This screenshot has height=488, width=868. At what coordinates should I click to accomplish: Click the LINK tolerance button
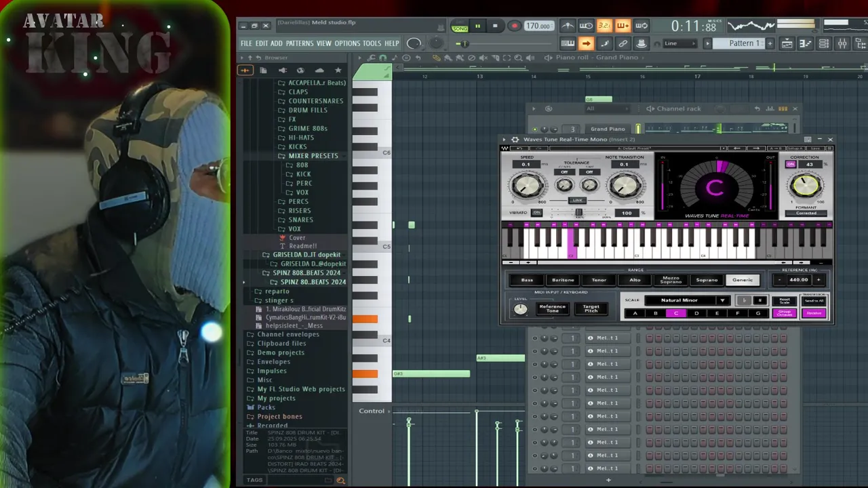coord(577,201)
